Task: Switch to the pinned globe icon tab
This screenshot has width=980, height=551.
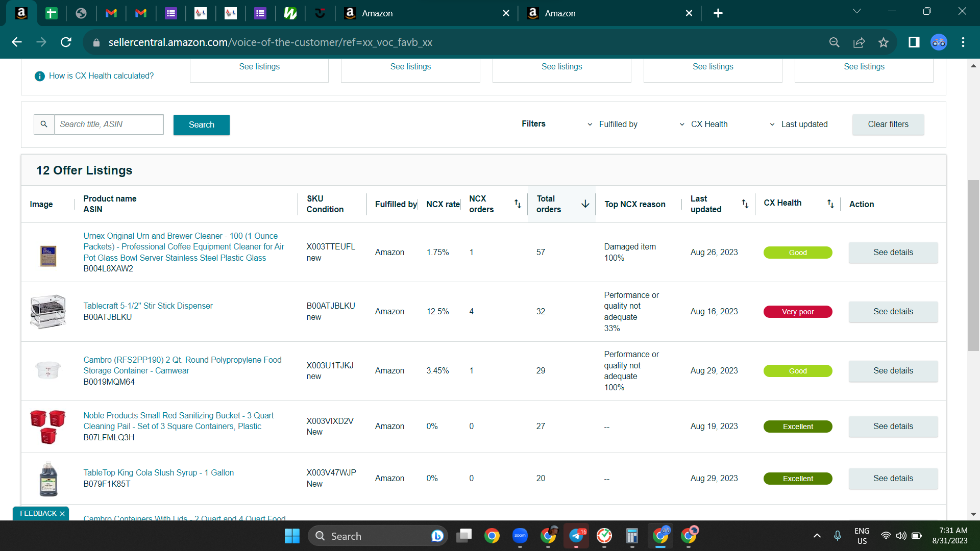Action: pyautogui.click(x=81, y=13)
